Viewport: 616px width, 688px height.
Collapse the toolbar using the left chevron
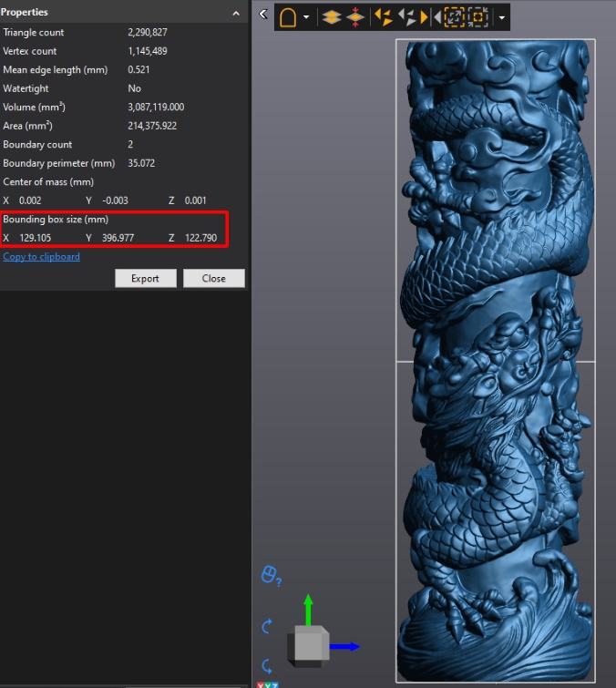pyautogui.click(x=263, y=14)
